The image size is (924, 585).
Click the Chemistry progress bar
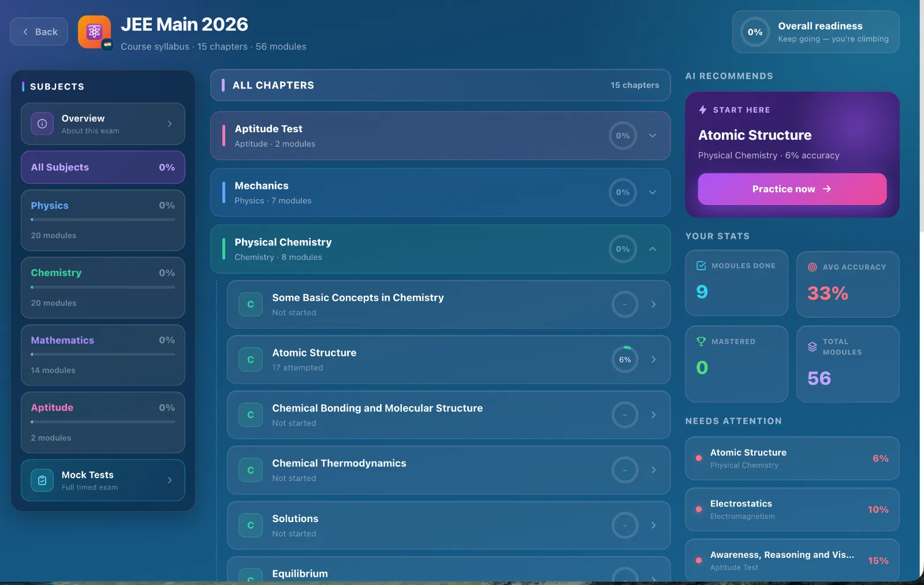(x=103, y=287)
